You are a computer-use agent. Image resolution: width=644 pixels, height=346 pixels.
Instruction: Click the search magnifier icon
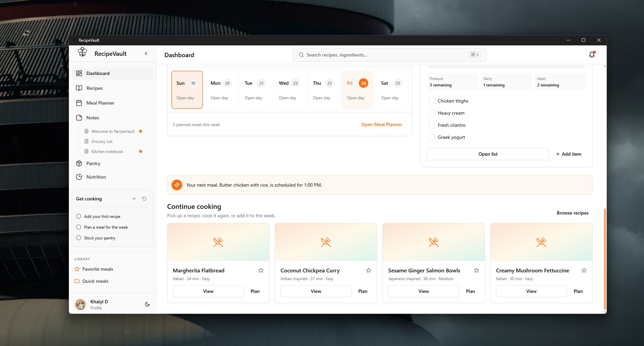coord(301,55)
